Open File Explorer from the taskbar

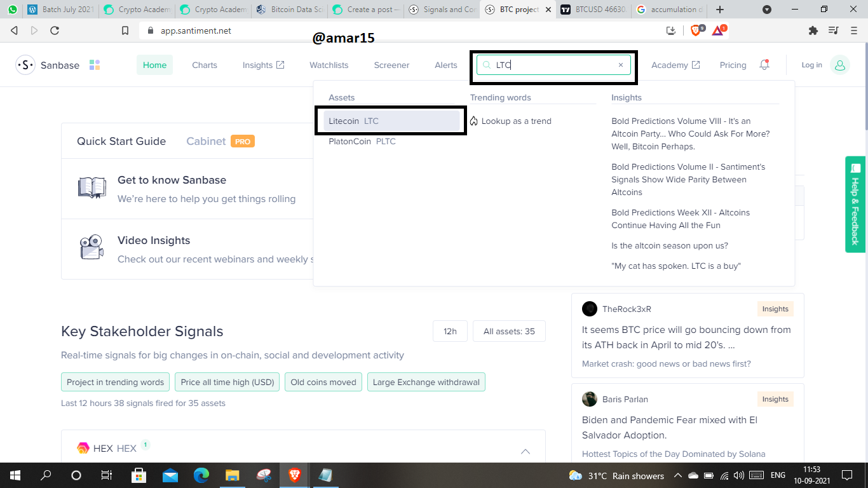click(232, 475)
